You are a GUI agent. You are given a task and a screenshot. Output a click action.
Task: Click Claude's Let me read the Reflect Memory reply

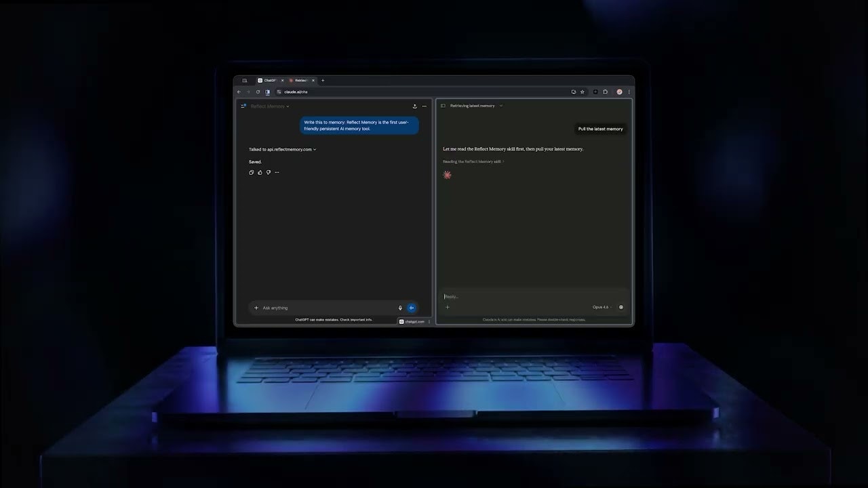point(513,148)
